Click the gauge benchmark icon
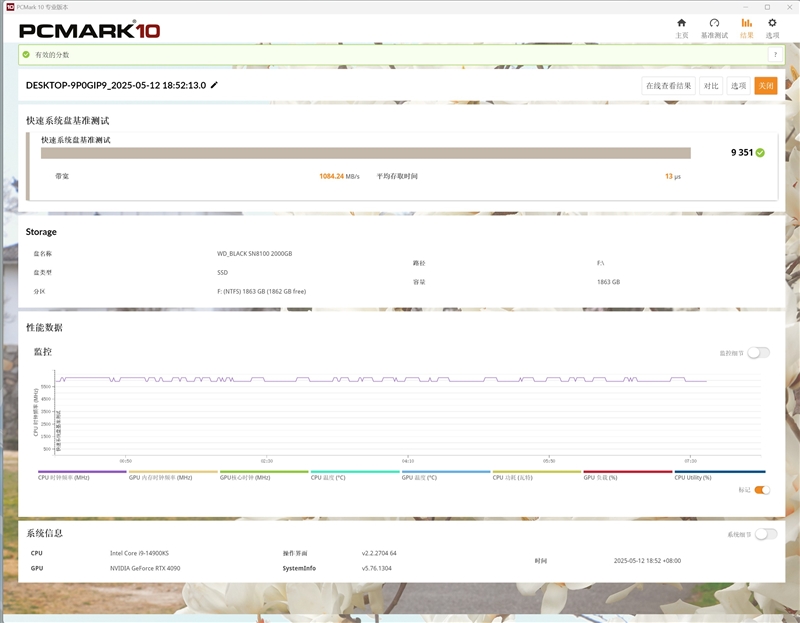Image resolution: width=800 pixels, height=623 pixels. (714, 23)
